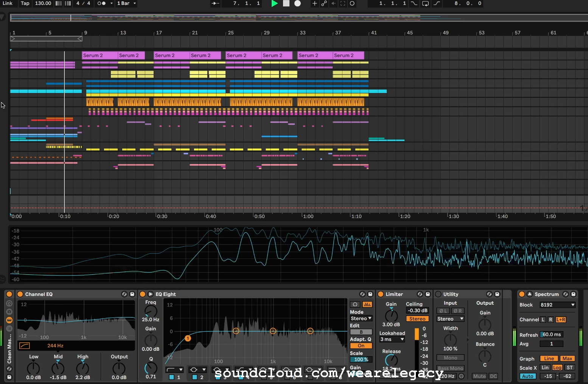Enable the Adapt. Q On toggle in EQ Eight
Screen dimensions: 588x384
pos(361,345)
